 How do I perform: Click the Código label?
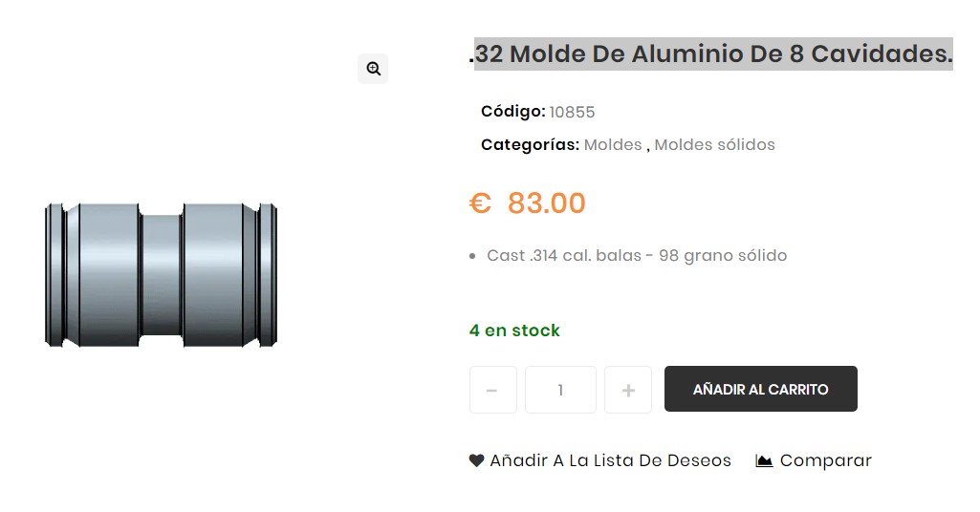coord(512,112)
